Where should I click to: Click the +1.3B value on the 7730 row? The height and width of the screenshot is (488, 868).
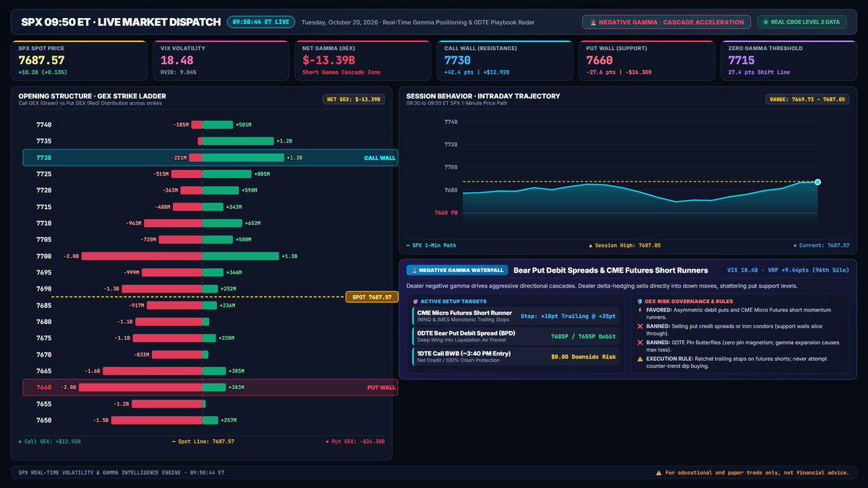294,158
